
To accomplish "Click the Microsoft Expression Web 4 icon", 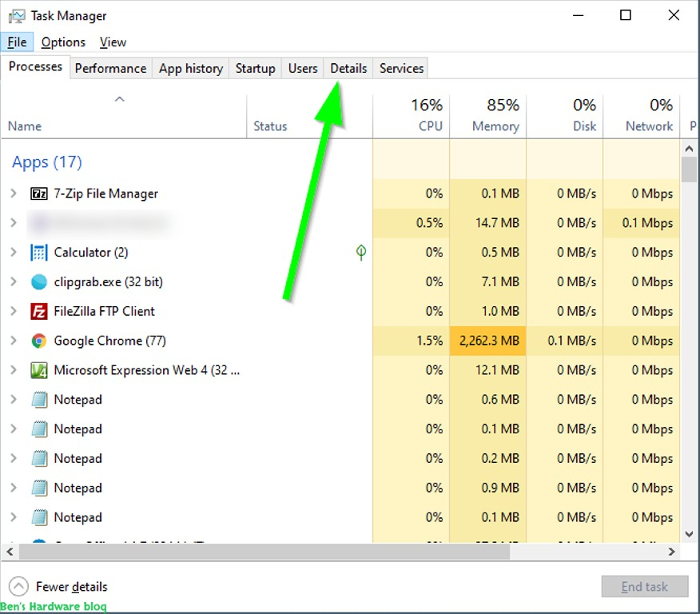I will click(x=39, y=371).
